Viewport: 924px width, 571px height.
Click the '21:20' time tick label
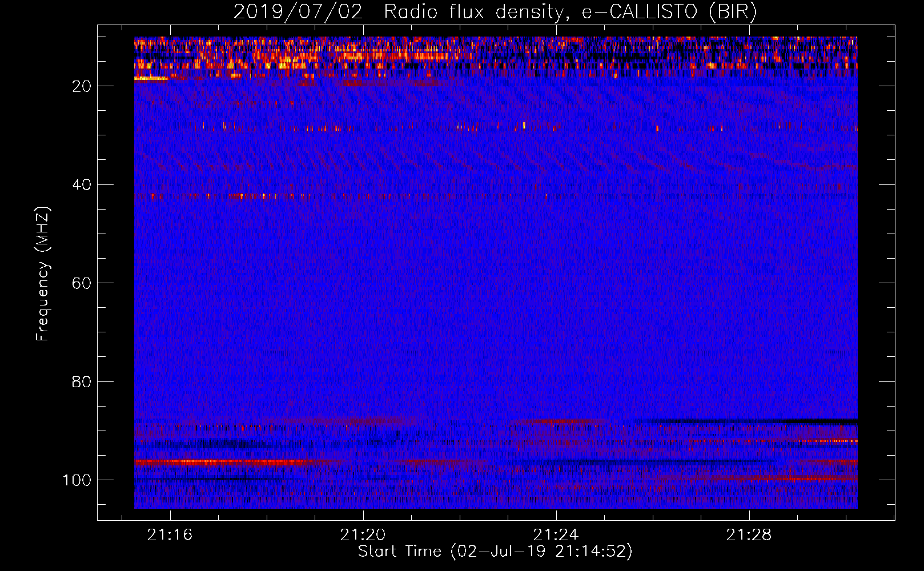coord(363,535)
